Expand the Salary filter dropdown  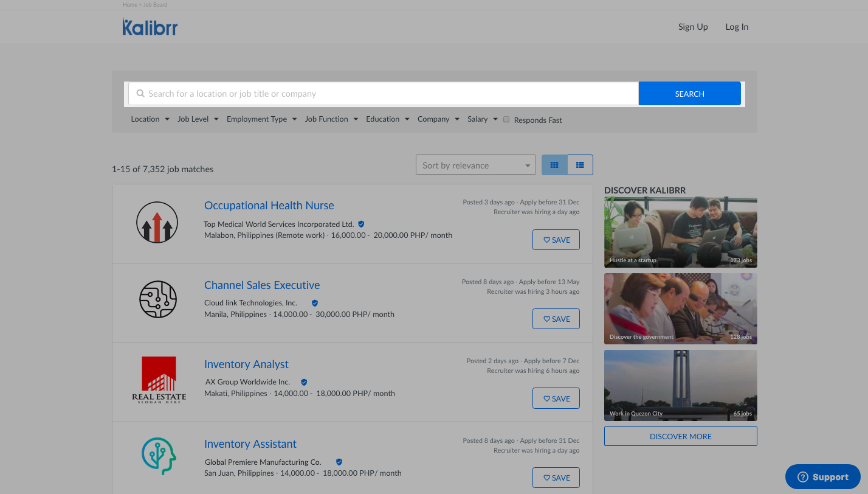(482, 119)
